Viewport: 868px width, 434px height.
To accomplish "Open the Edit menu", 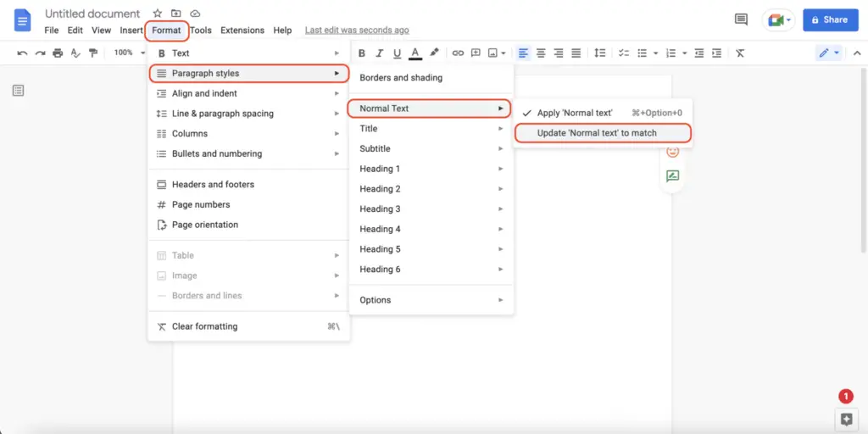I will coord(75,31).
